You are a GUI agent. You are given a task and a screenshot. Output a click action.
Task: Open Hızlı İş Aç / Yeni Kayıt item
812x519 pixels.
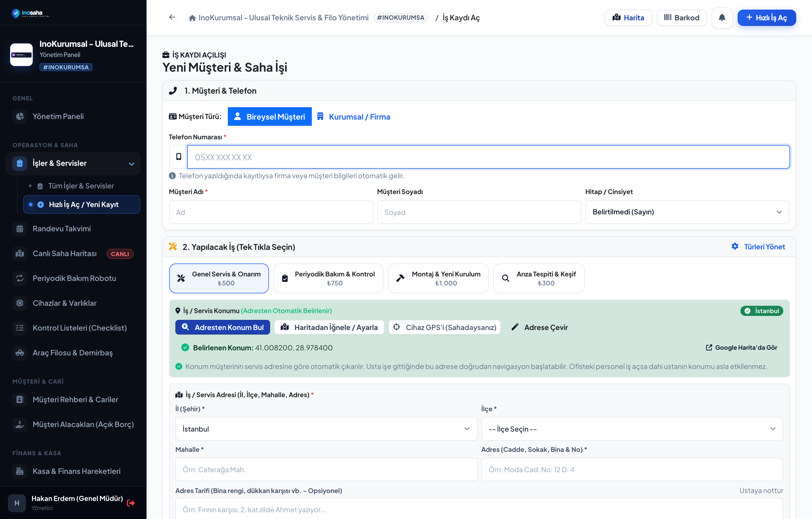(x=81, y=204)
